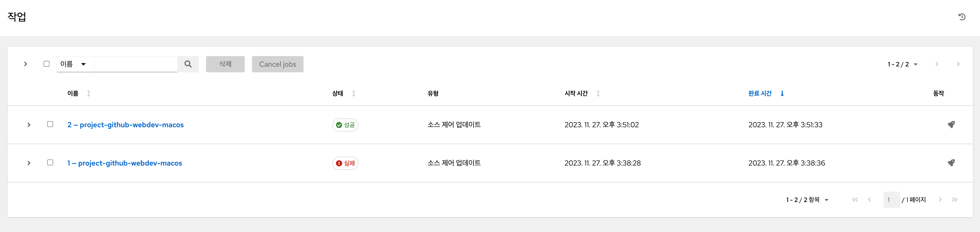Viewport: 980px width, 232px height.
Task: Click the search magnifier button
Action: [x=188, y=64]
